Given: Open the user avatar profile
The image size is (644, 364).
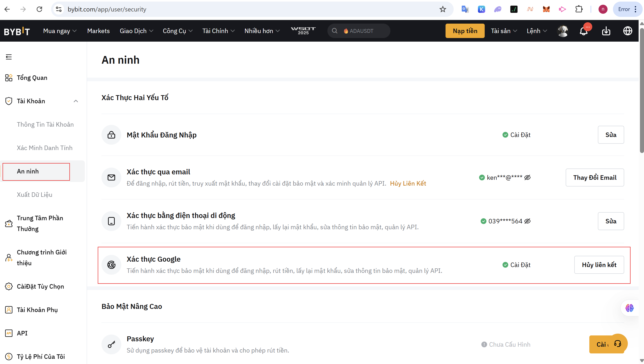Looking at the screenshot, I should (563, 31).
